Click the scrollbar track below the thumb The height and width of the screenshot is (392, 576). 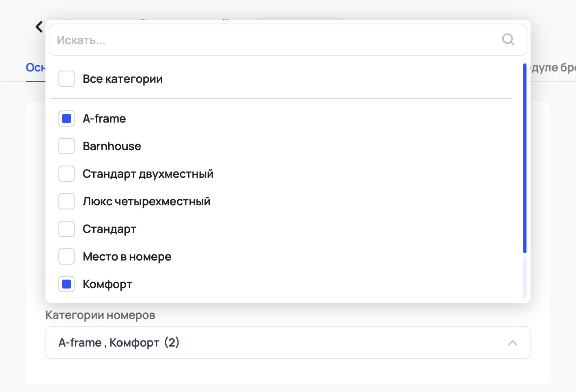point(524,278)
